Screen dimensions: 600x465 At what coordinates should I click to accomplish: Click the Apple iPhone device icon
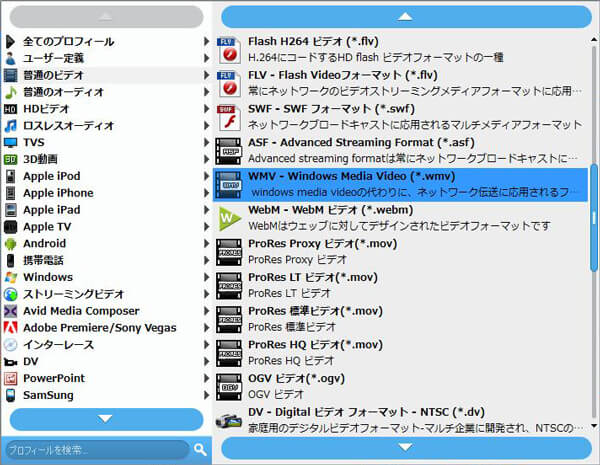click(10, 193)
